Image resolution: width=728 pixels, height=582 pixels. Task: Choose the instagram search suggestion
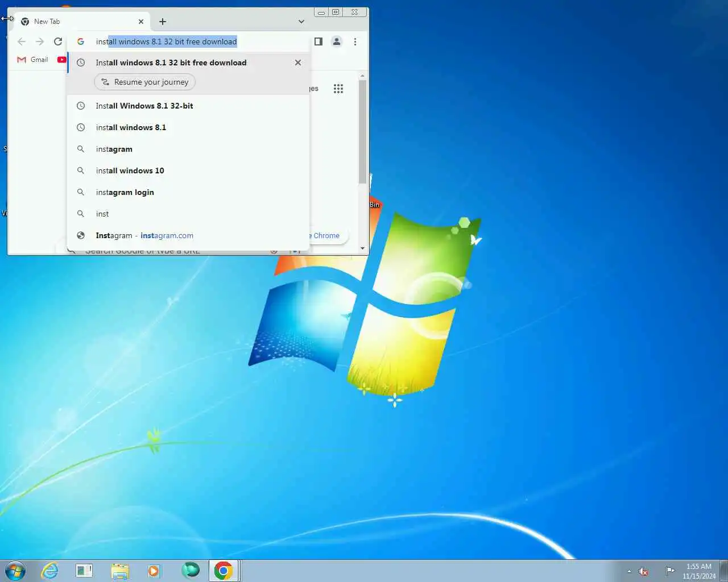188,149
